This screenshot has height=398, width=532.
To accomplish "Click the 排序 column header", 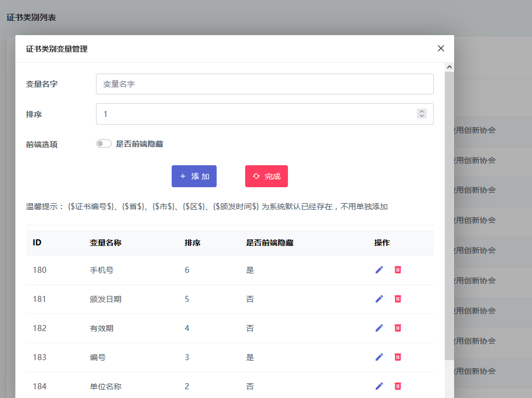I will pyautogui.click(x=193, y=243).
